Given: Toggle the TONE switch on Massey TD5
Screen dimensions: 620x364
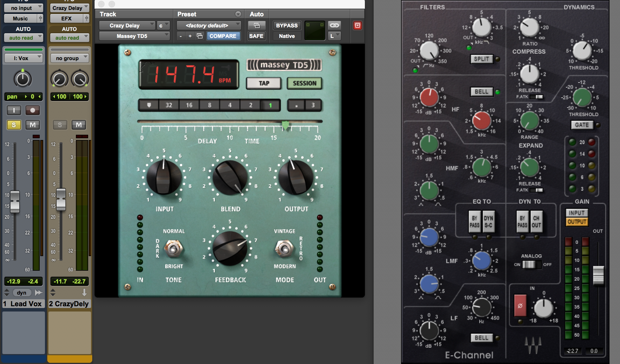Looking at the screenshot, I should click(x=173, y=249).
